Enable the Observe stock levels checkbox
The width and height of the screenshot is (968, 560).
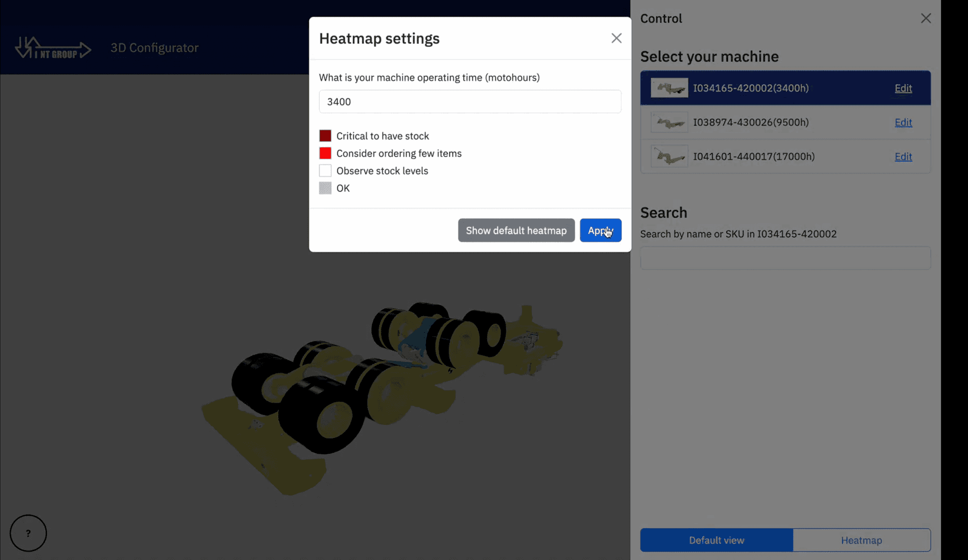pyautogui.click(x=325, y=170)
